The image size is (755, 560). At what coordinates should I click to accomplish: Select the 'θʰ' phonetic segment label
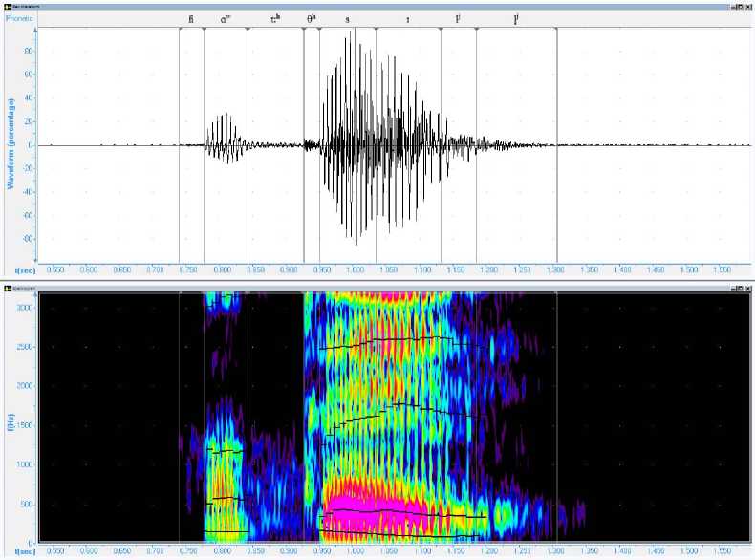pos(311,18)
